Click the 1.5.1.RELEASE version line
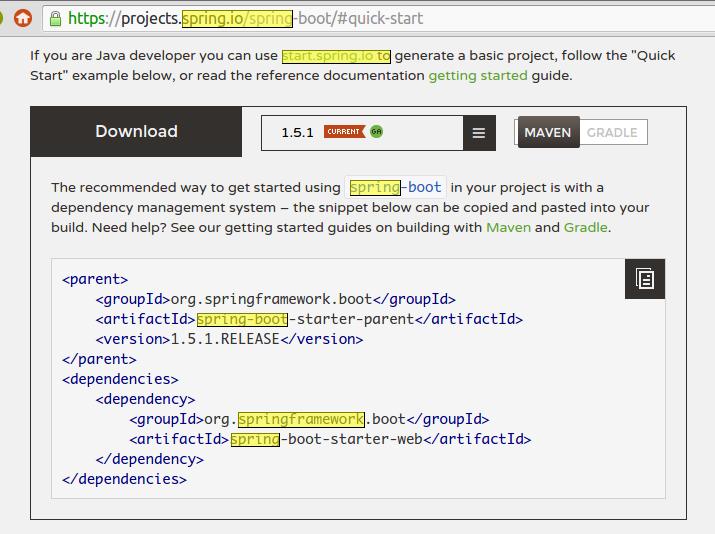 [x=229, y=339]
